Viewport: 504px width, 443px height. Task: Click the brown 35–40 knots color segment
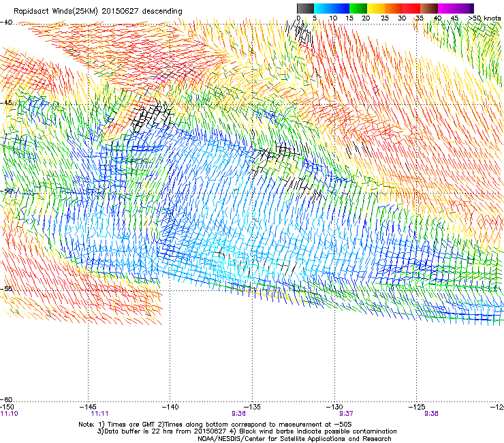[429, 8]
